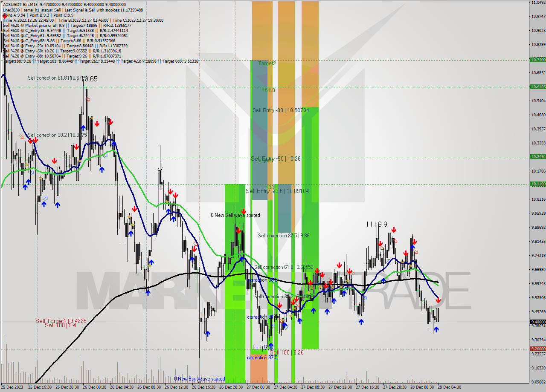Click the '| | | 9.9' peak label
The image size is (546, 392).
click(377, 224)
